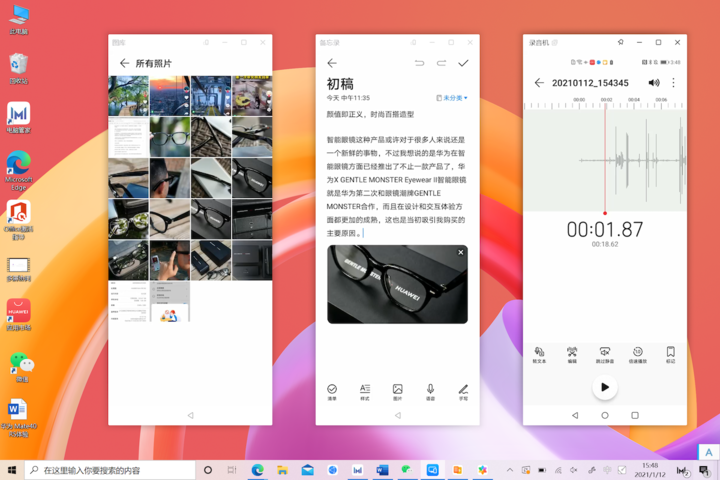Open the sunset photo thumbnail in the gallery
Image resolution: width=720 pixels, height=480 pixels.
pos(169,96)
